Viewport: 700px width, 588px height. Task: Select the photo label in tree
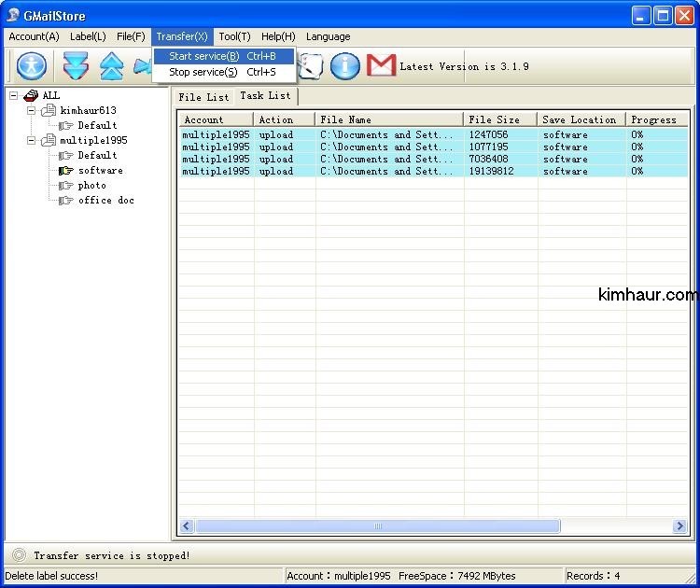tap(91, 185)
